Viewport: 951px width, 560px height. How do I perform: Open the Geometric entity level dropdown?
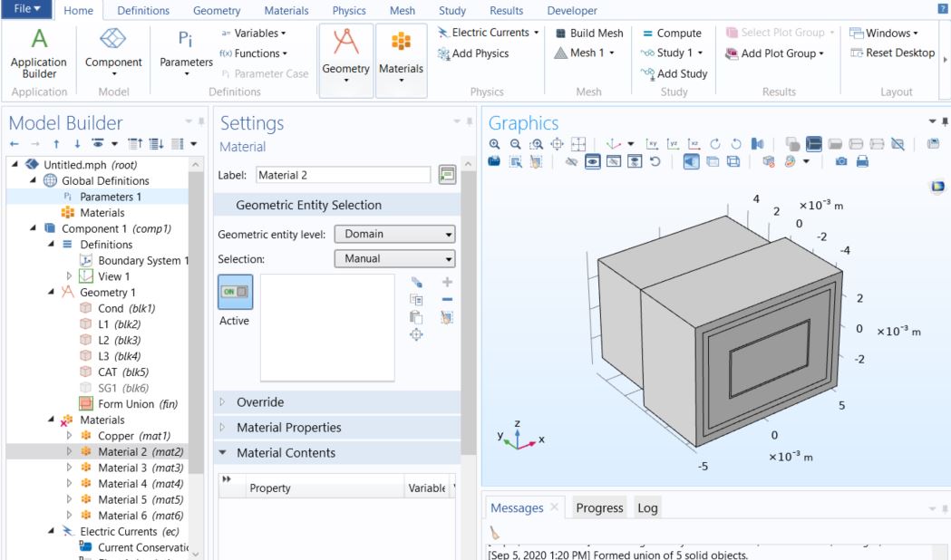point(394,234)
